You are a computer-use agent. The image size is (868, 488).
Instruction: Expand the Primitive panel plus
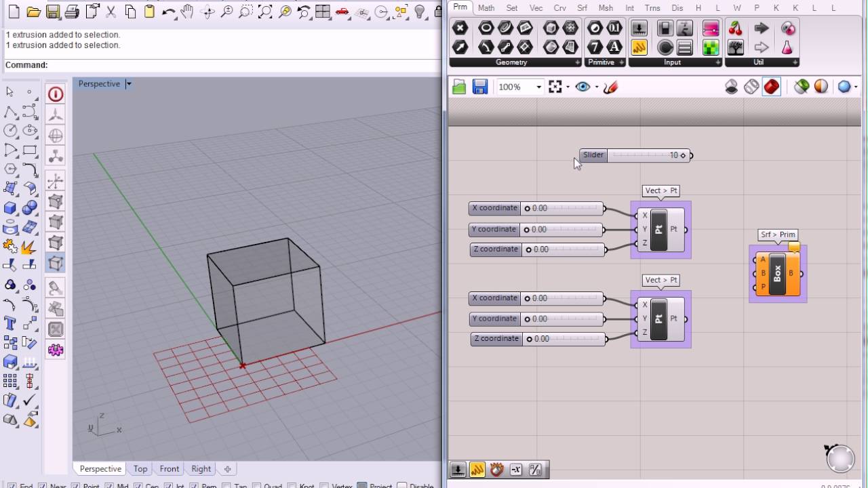click(621, 62)
